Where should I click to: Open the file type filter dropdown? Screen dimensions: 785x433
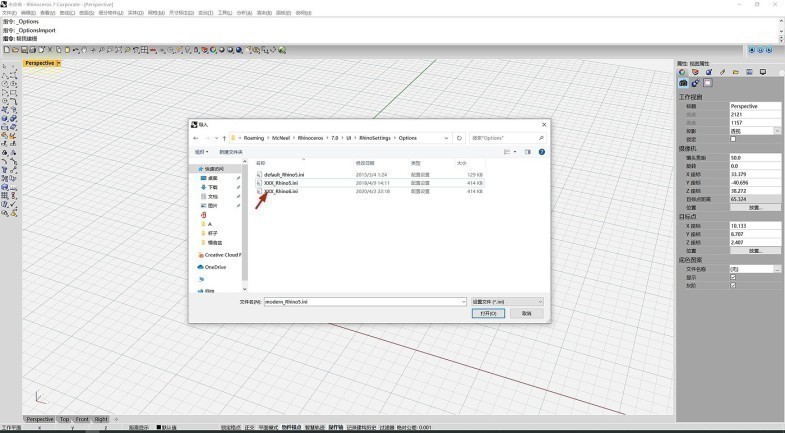pos(506,301)
